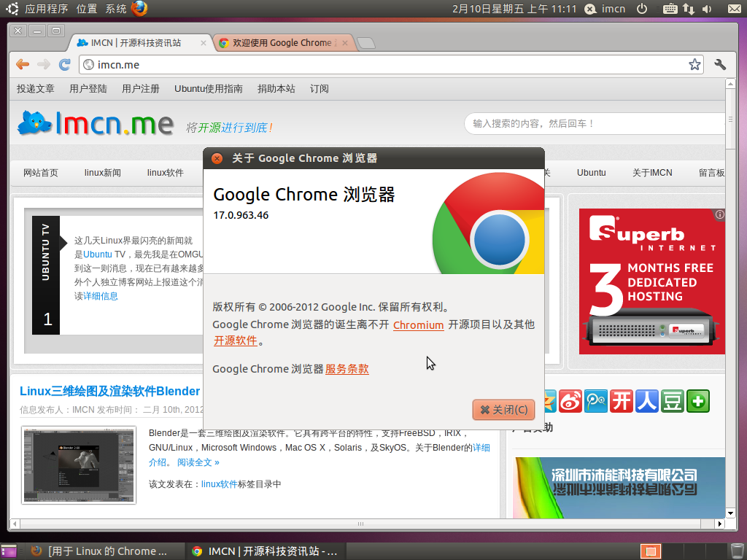Share via the Renren 人 icon
Viewport: 747px width, 560px height.
(647, 401)
